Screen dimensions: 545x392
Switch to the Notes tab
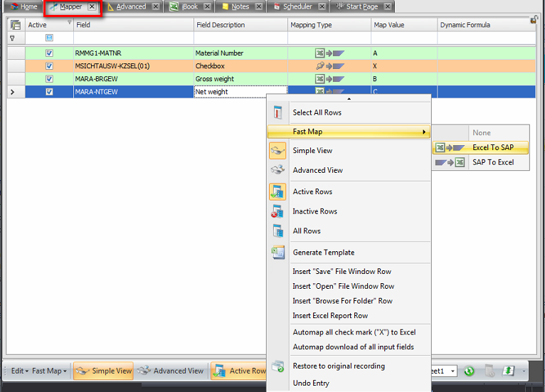[240, 6]
